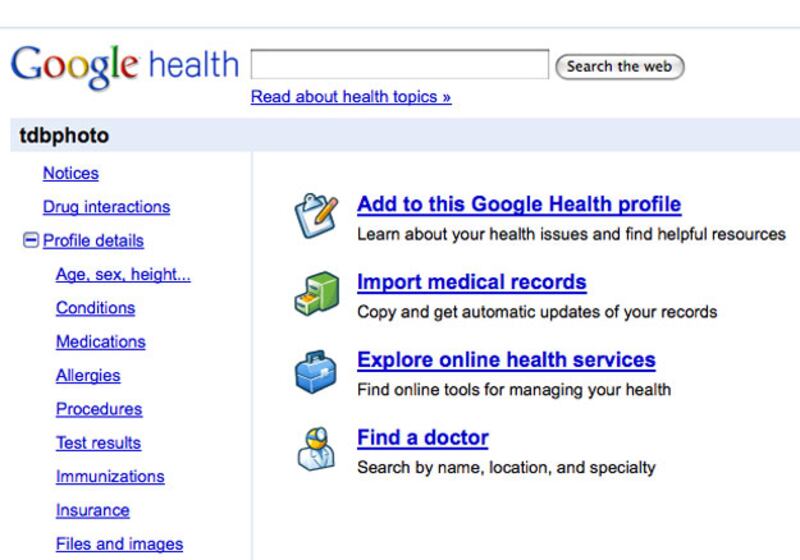
Task: Open Age, sex, height profile section
Action: (x=123, y=274)
